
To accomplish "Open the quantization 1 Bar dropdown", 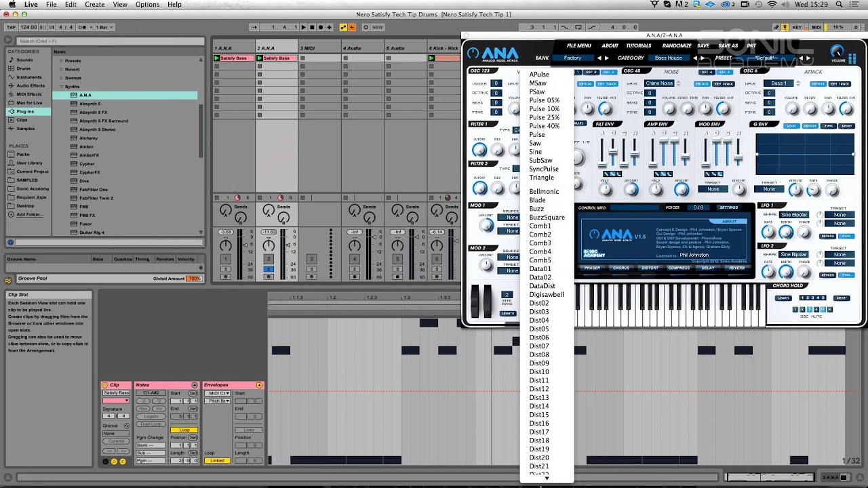I will [104, 27].
